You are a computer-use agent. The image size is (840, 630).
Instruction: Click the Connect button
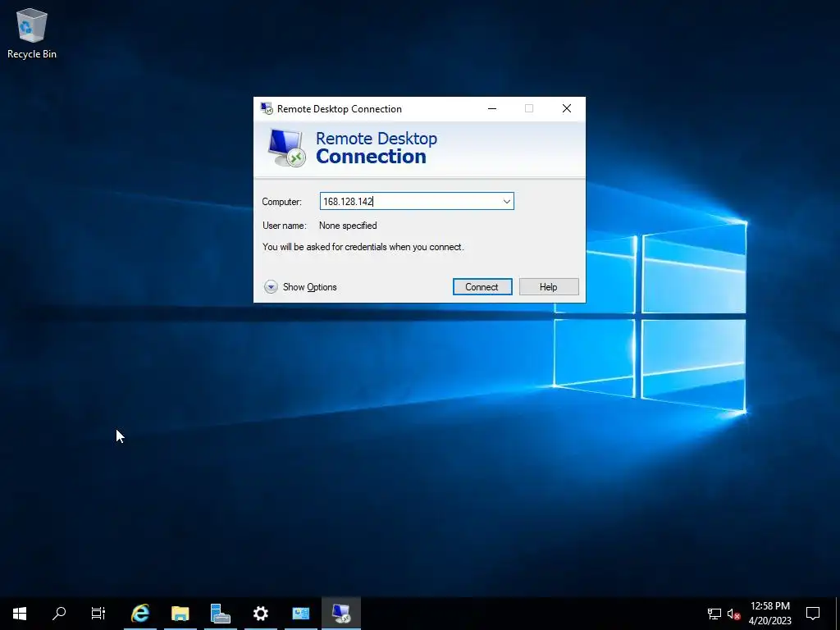coord(482,286)
